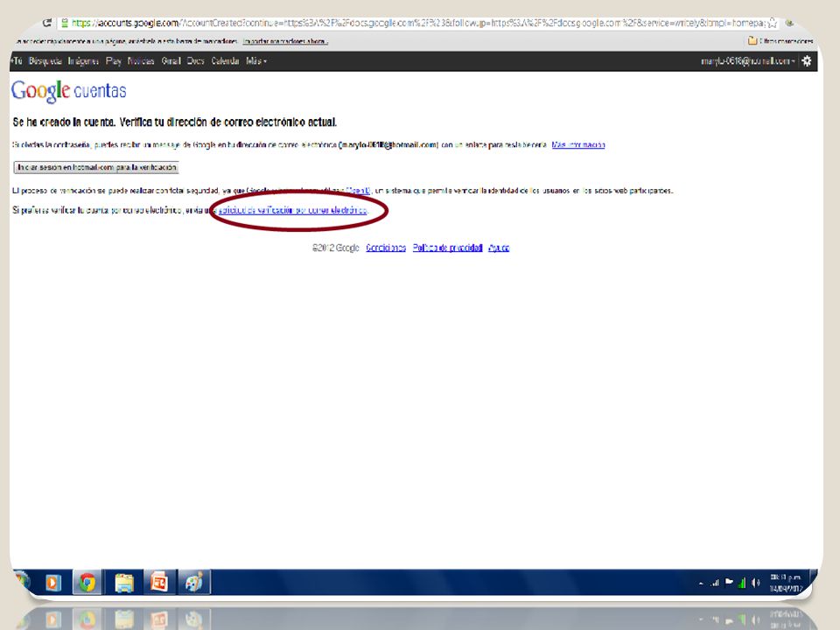Go to Búsqueda in the Google bar
Viewport: 840px width, 630px height.
coord(45,61)
